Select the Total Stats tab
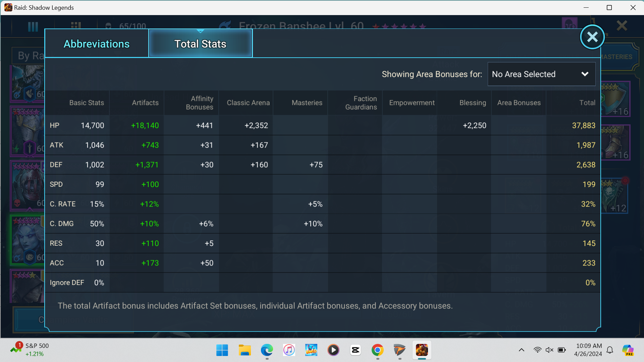The width and height of the screenshot is (644, 362). point(200,44)
